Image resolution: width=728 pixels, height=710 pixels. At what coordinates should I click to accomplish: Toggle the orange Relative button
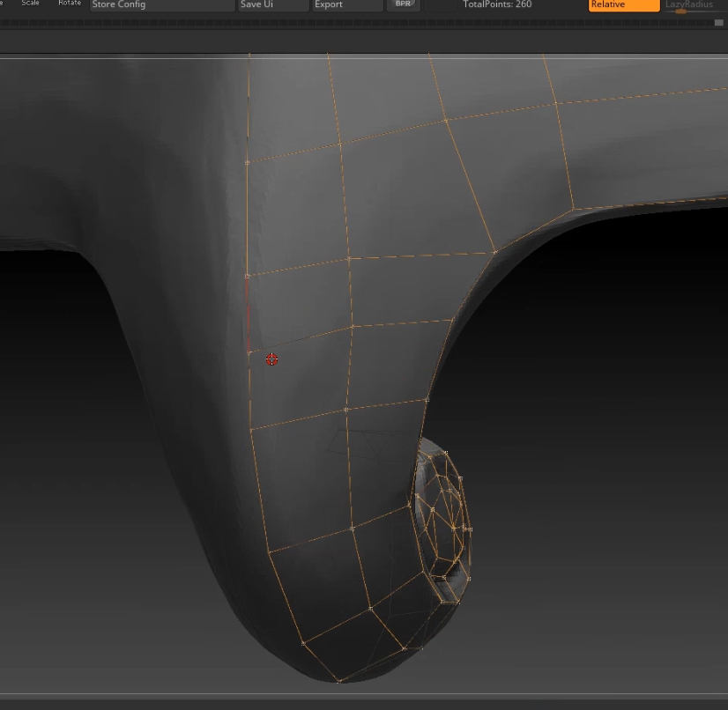click(x=623, y=5)
